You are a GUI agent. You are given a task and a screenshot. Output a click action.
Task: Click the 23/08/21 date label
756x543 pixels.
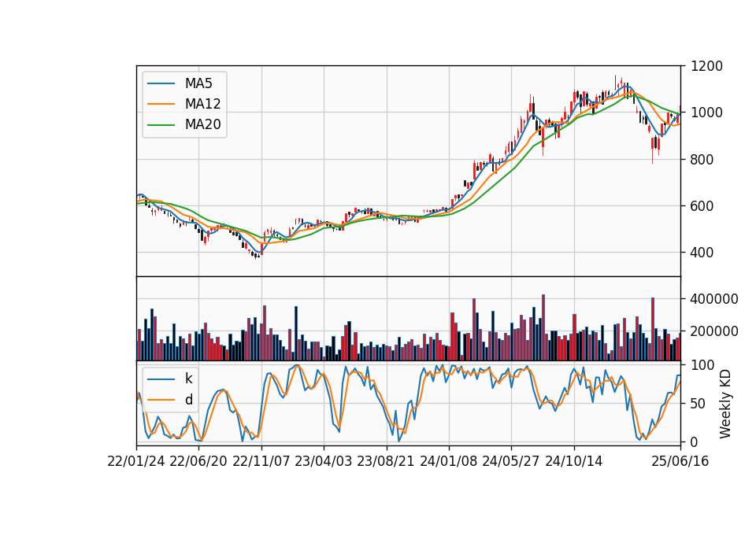click(x=386, y=461)
